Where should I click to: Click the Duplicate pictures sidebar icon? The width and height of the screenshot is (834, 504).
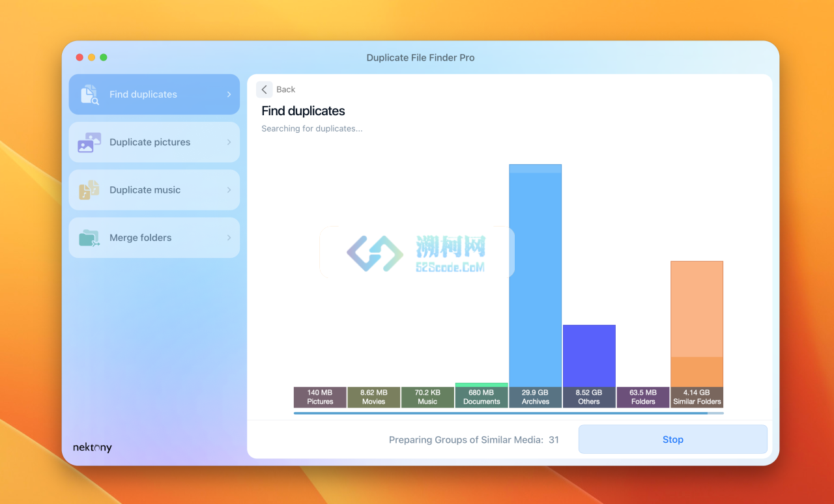point(89,143)
